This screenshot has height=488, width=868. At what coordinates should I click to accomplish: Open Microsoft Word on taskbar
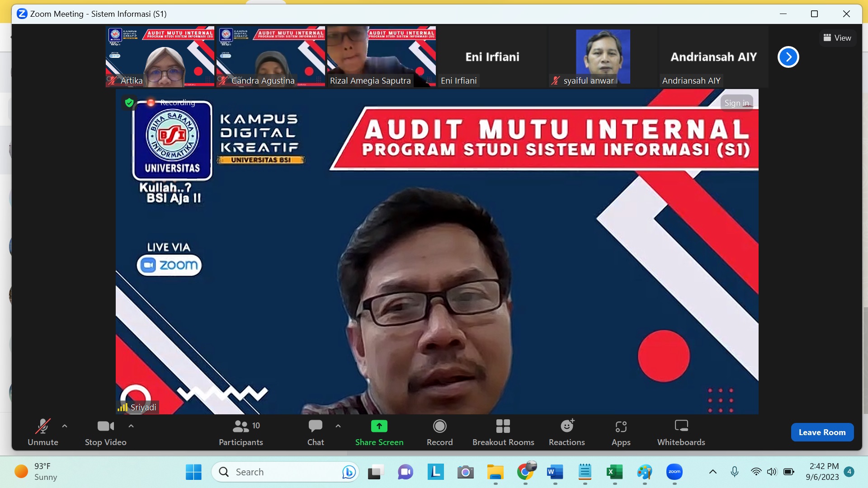point(555,472)
